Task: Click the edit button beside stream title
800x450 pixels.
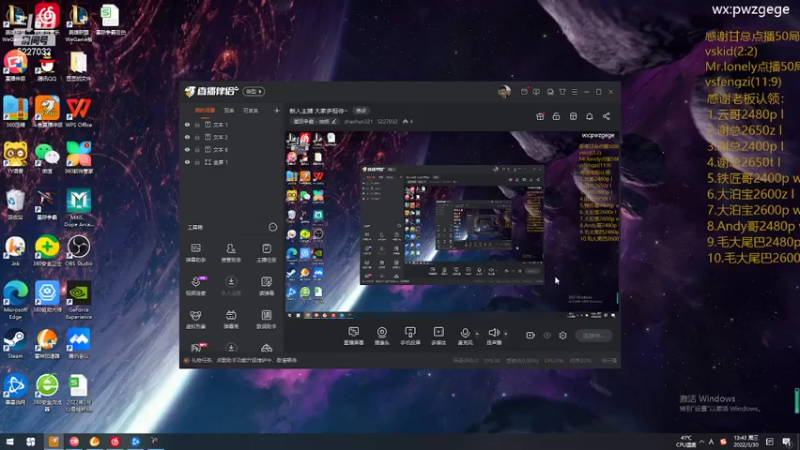Action: click(x=361, y=111)
